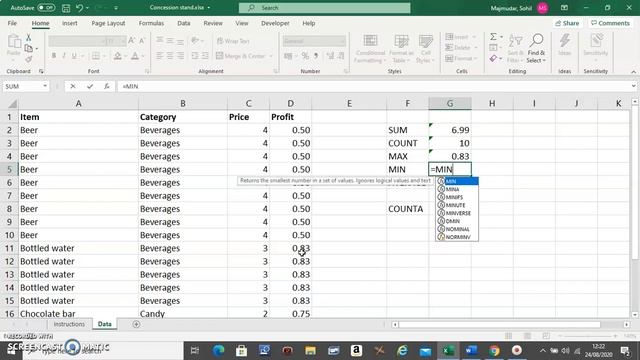
Task: Switch to the Formulas ribbon tab
Action: [x=151, y=23]
